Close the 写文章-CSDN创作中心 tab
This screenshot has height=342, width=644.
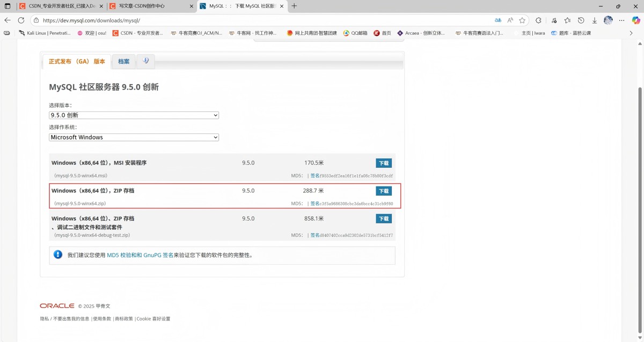pos(192,6)
